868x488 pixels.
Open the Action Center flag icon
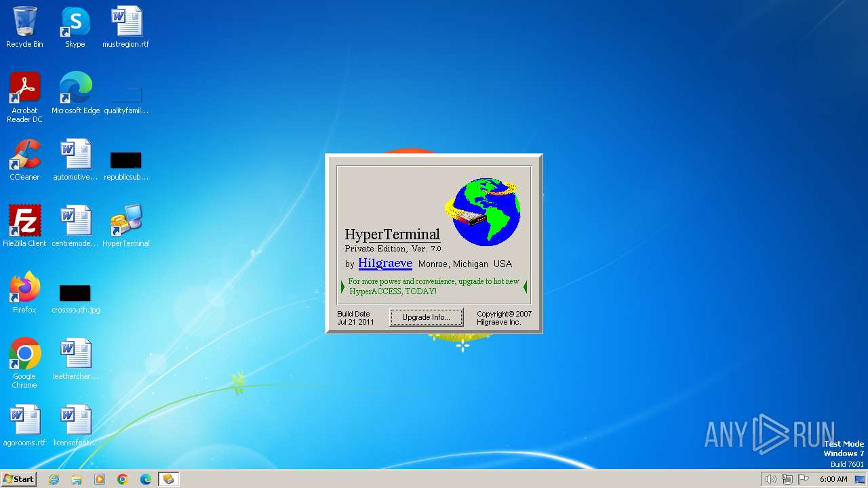[x=804, y=479]
